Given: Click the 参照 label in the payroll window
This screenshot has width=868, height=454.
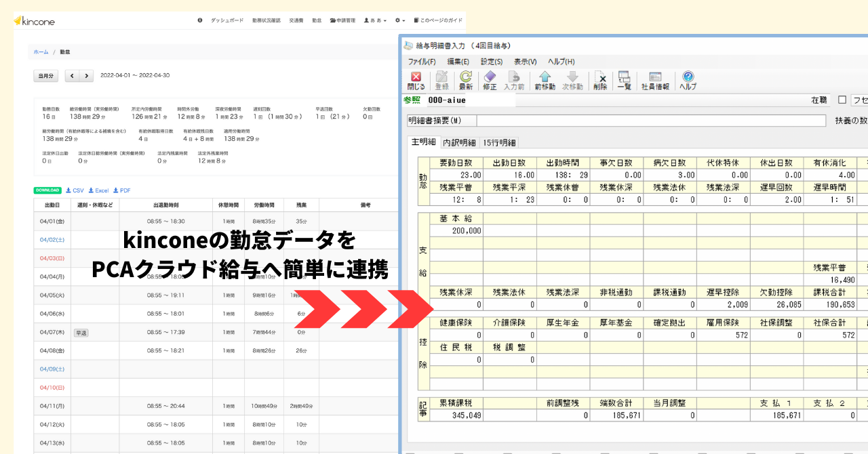Looking at the screenshot, I should click(x=412, y=100).
